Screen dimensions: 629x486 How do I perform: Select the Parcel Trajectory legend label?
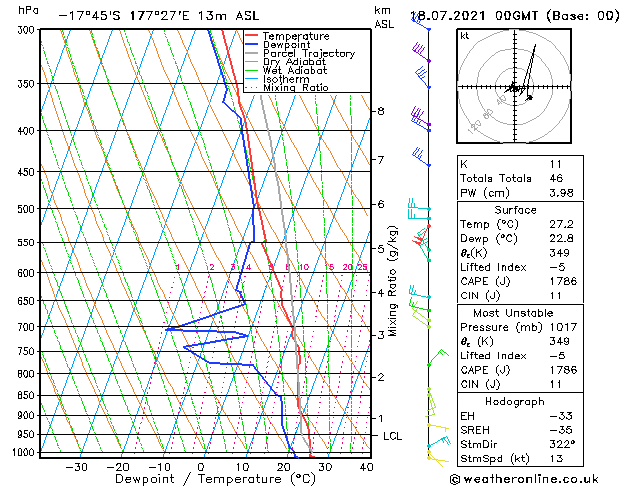309,53
